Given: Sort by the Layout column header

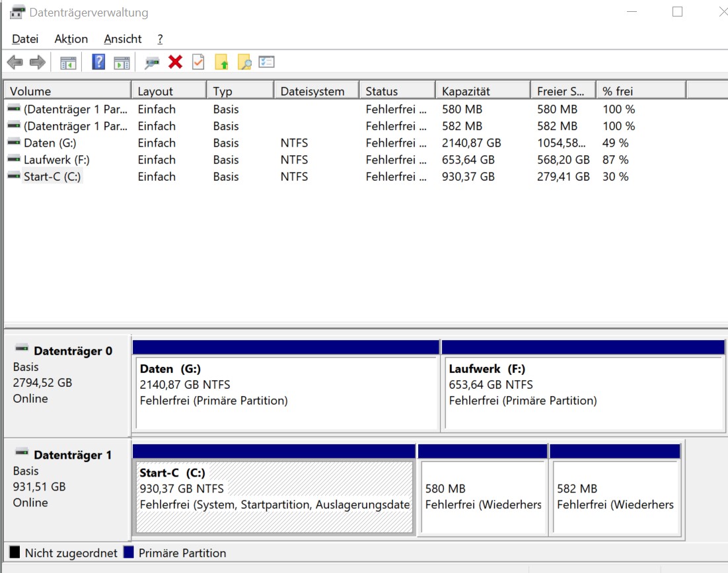Looking at the screenshot, I should coord(169,91).
